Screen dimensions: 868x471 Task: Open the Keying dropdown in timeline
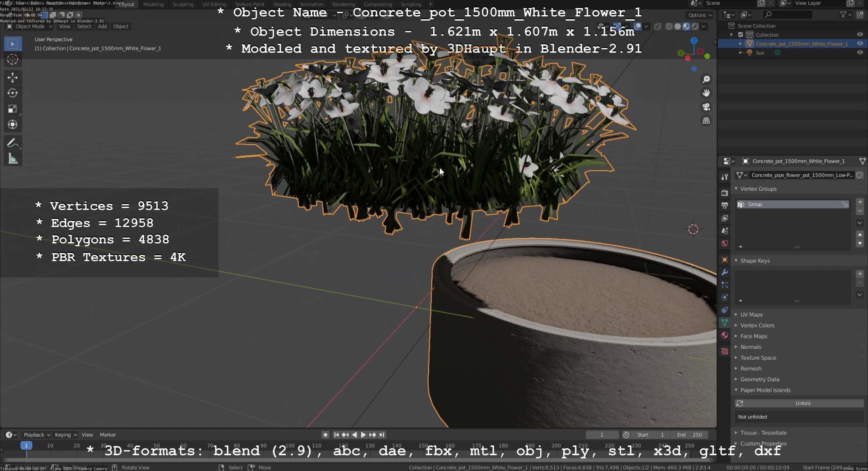(66, 435)
